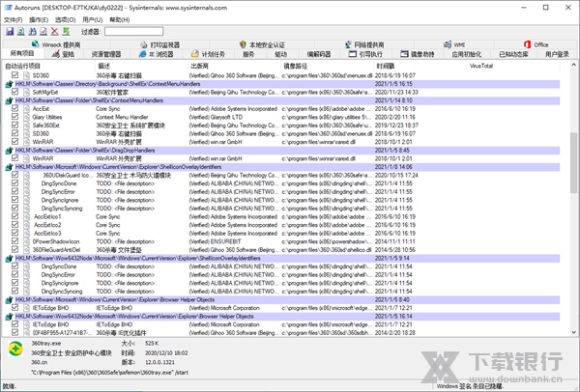Click the red X Delete icon
Image resolution: width=580 pixels, height=392 pixels.
[x=55, y=32]
